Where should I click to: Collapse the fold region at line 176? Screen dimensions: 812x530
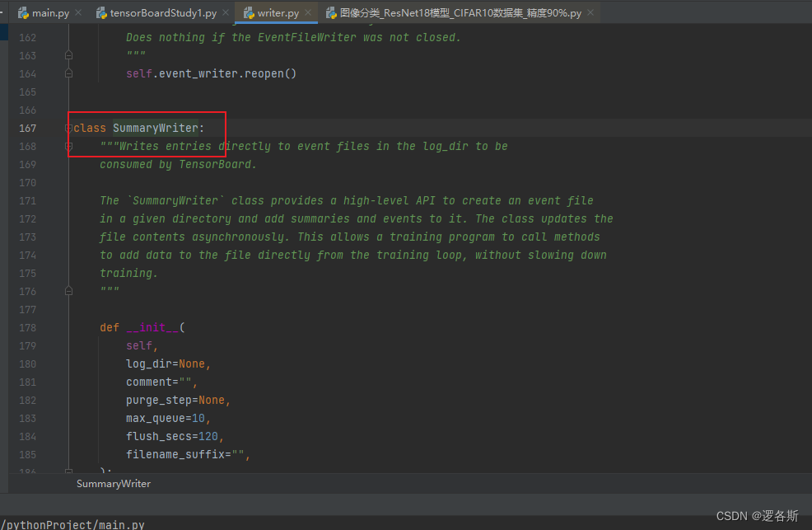click(69, 290)
